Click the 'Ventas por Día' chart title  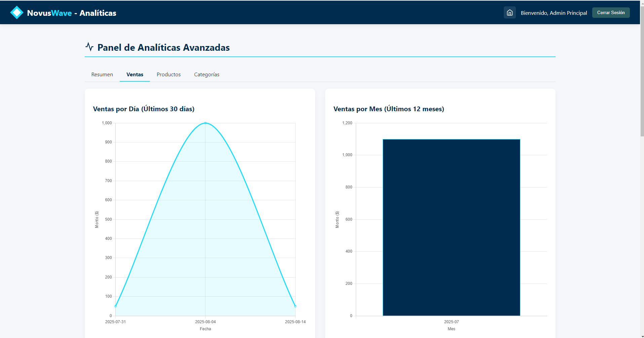click(144, 109)
